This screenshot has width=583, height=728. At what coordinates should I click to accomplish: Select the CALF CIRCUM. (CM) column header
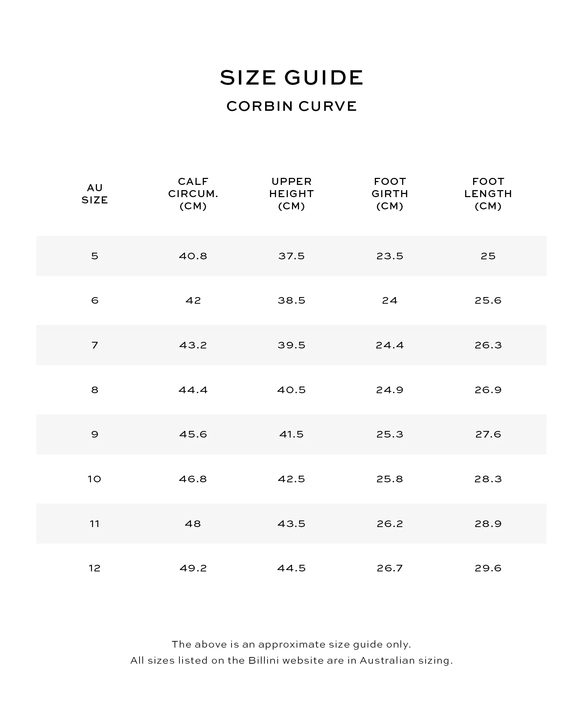(193, 194)
